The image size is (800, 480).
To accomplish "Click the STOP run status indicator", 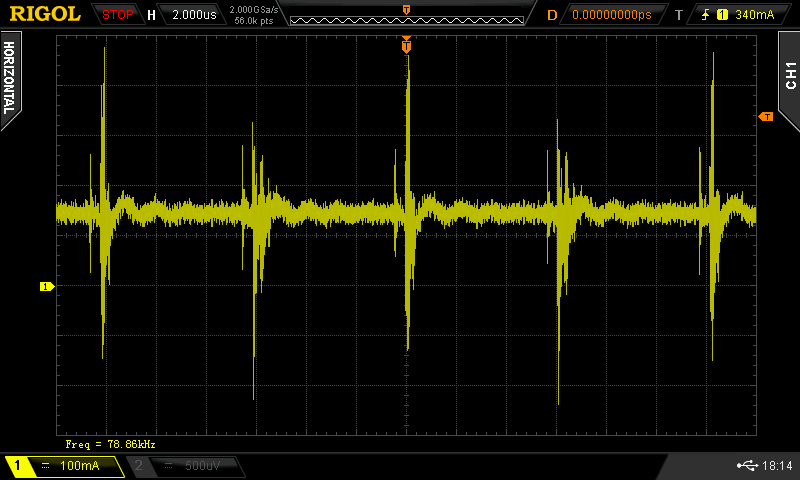I will click(117, 15).
